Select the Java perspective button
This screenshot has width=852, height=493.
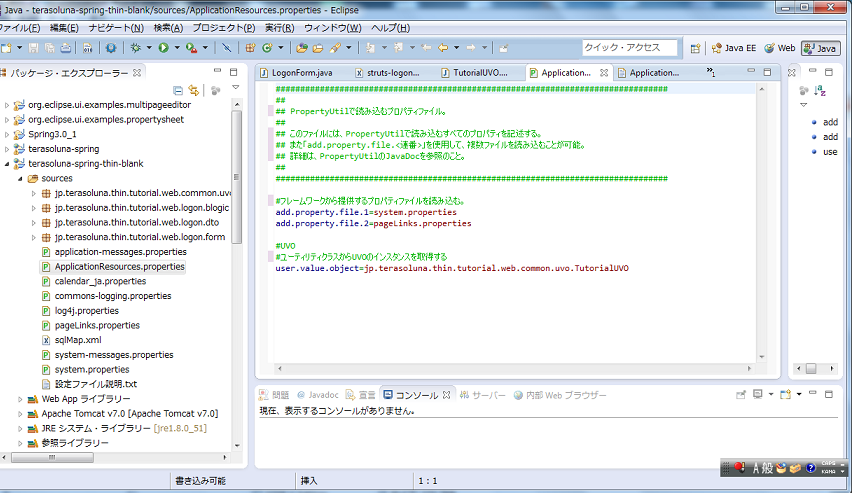point(820,48)
